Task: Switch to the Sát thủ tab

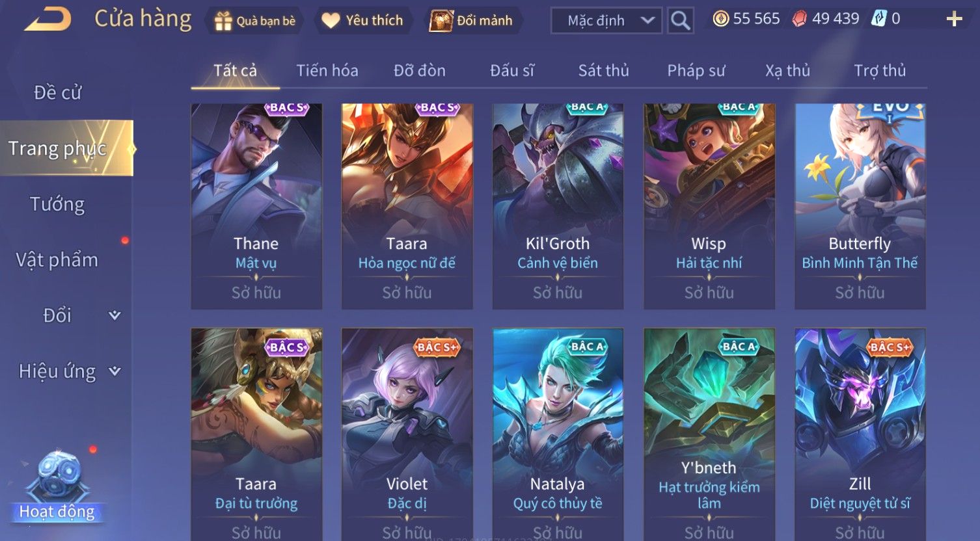Action: (x=603, y=70)
